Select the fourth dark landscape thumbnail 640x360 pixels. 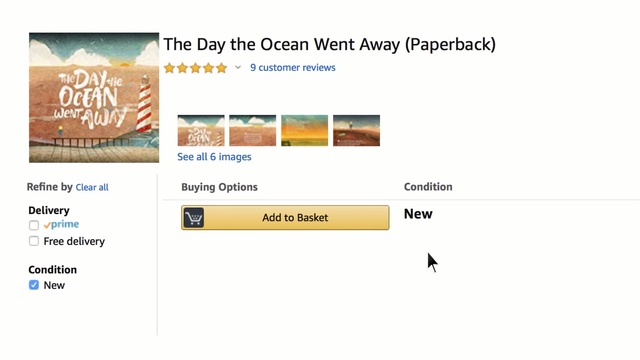pos(356,131)
